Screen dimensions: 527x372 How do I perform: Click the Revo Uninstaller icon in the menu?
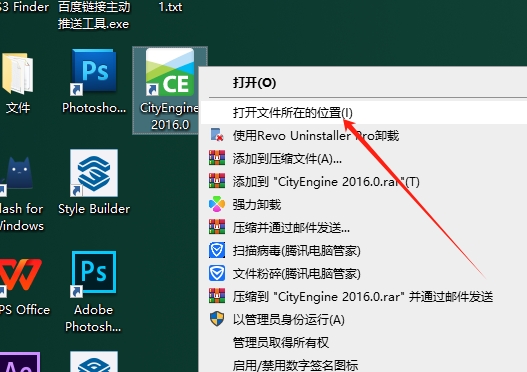[217, 135]
